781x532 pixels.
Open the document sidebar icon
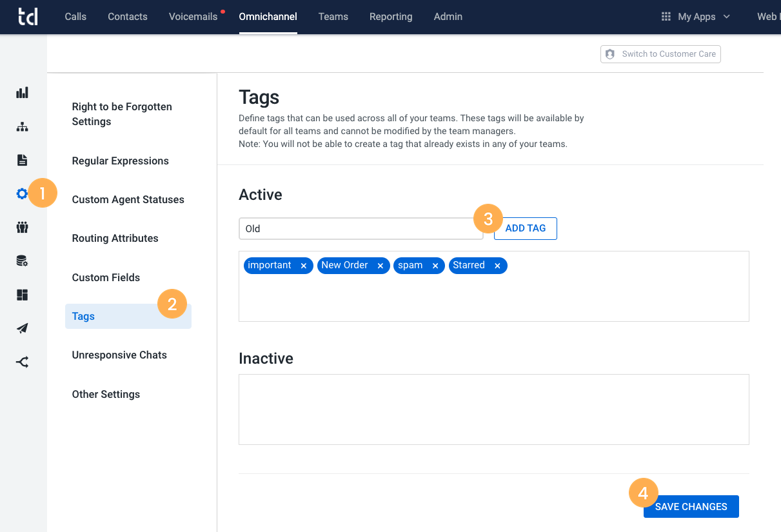tap(23, 160)
